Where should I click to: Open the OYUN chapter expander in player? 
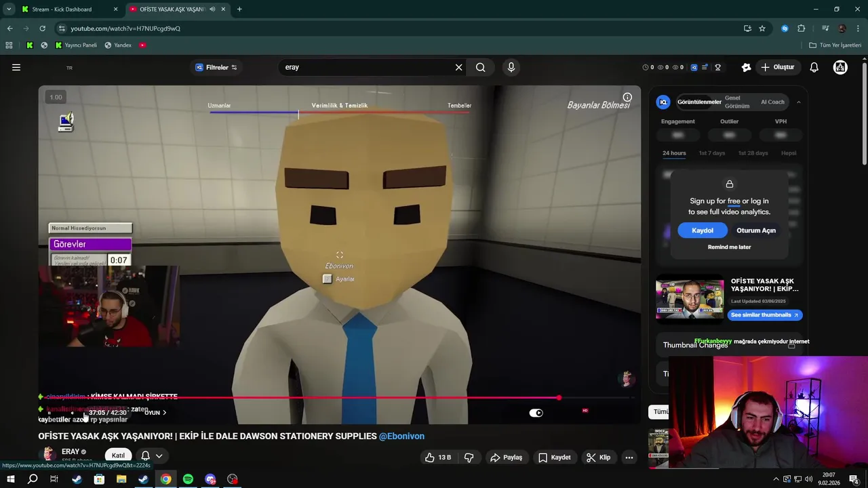coord(155,413)
